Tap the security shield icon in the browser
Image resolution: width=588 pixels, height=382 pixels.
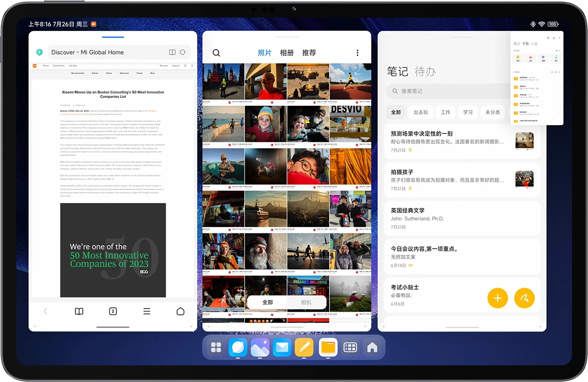[40, 52]
